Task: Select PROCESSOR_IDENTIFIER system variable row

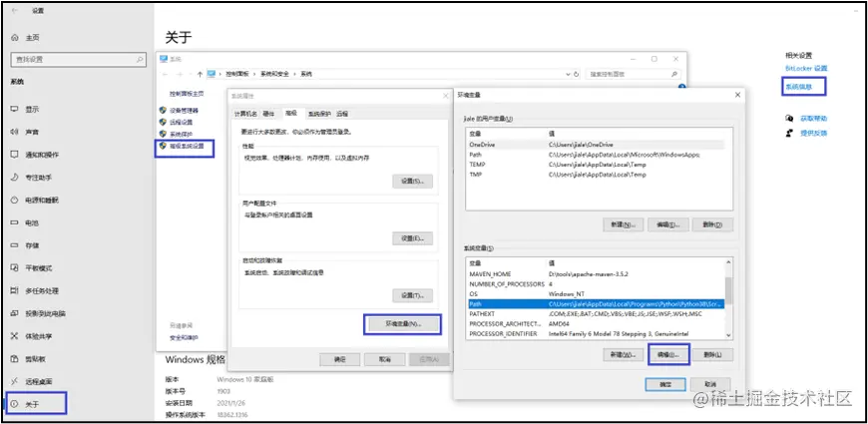Action: (x=596, y=334)
